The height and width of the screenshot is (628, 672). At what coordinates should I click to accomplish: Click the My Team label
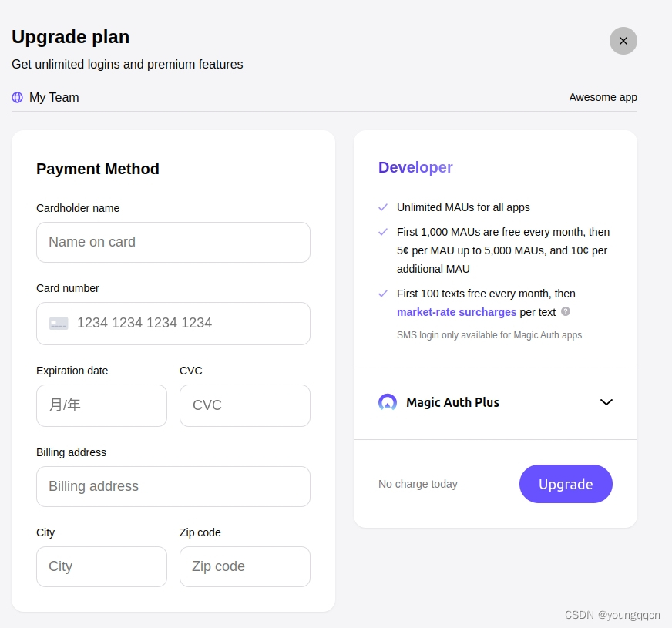[x=54, y=98]
